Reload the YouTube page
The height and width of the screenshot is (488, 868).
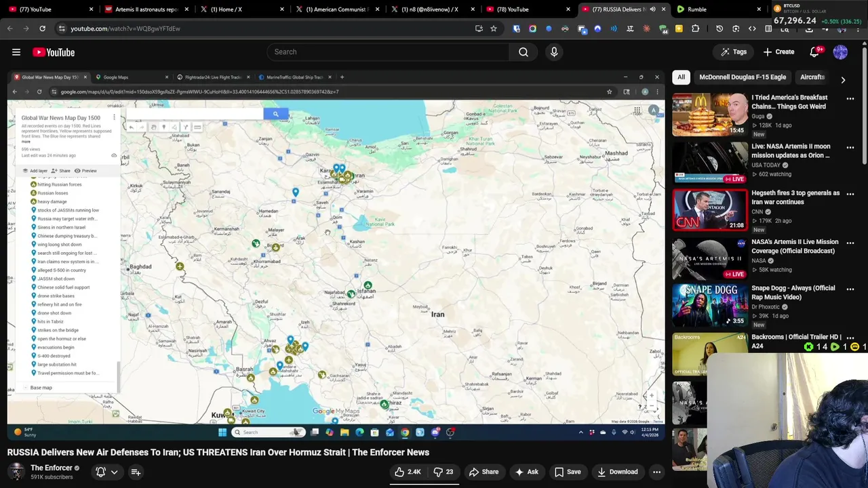pos(42,28)
